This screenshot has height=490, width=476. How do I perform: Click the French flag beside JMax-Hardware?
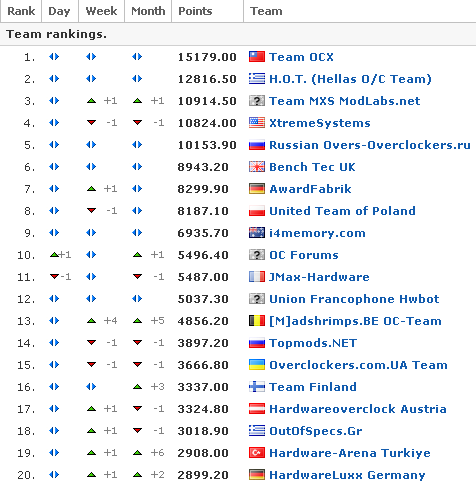click(x=257, y=277)
